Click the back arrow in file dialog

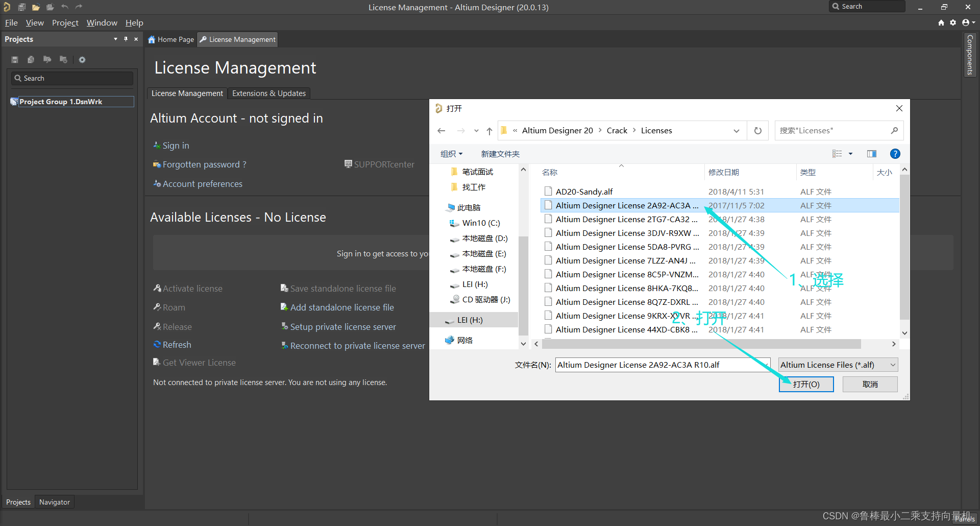[x=442, y=131]
